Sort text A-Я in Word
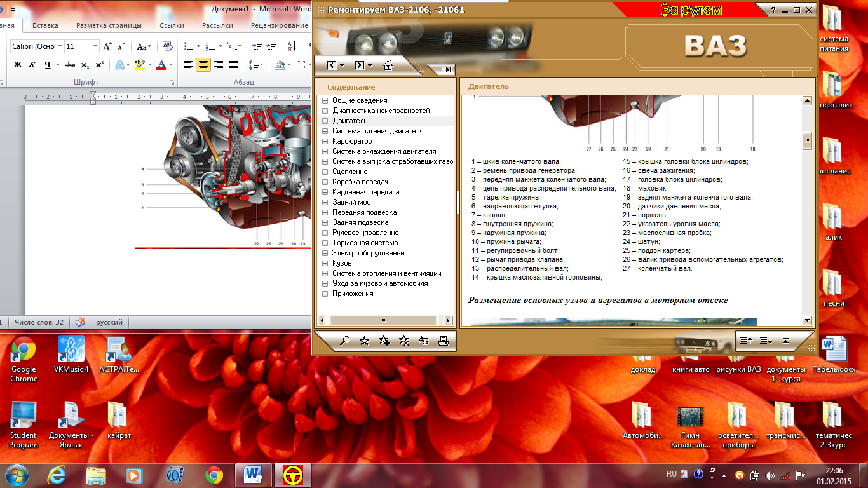This screenshot has height=488, width=868. click(x=292, y=46)
